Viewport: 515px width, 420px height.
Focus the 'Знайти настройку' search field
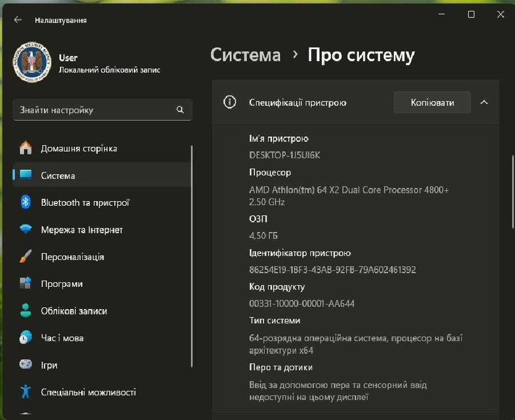pos(102,110)
